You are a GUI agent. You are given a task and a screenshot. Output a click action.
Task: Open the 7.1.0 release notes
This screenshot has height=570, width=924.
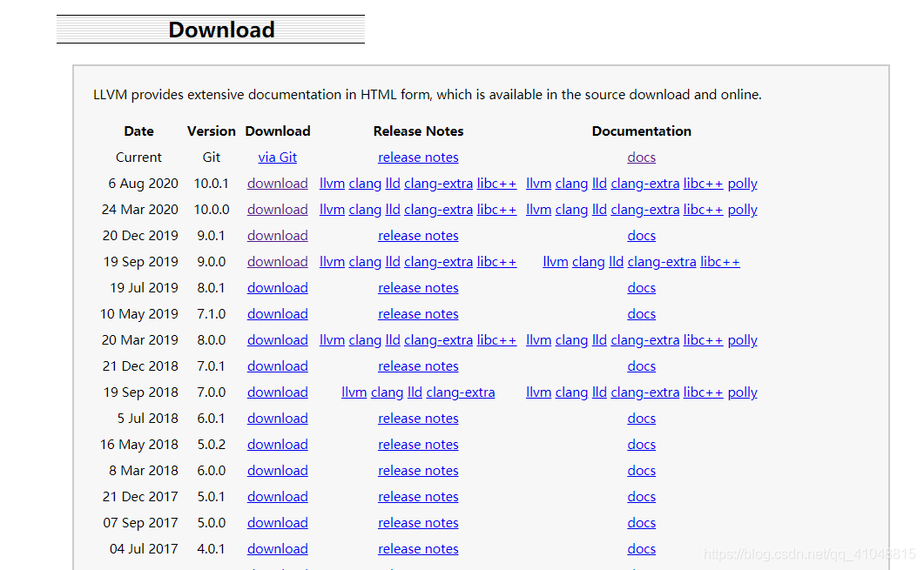click(418, 314)
